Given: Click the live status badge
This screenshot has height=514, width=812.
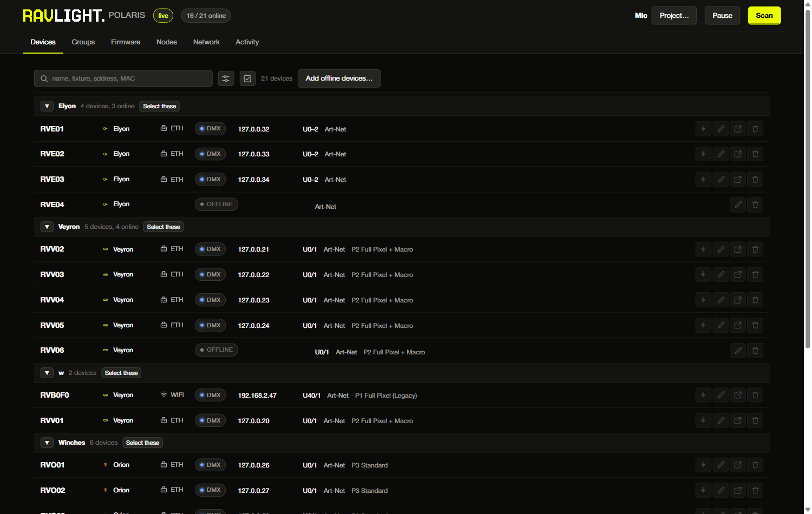Looking at the screenshot, I should click(x=163, y=16).
